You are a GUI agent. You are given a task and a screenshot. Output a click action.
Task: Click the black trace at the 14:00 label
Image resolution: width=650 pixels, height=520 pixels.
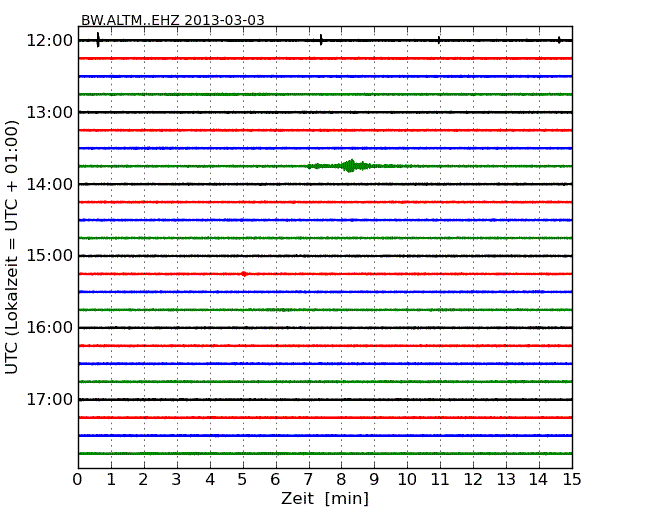coord(325,184)
